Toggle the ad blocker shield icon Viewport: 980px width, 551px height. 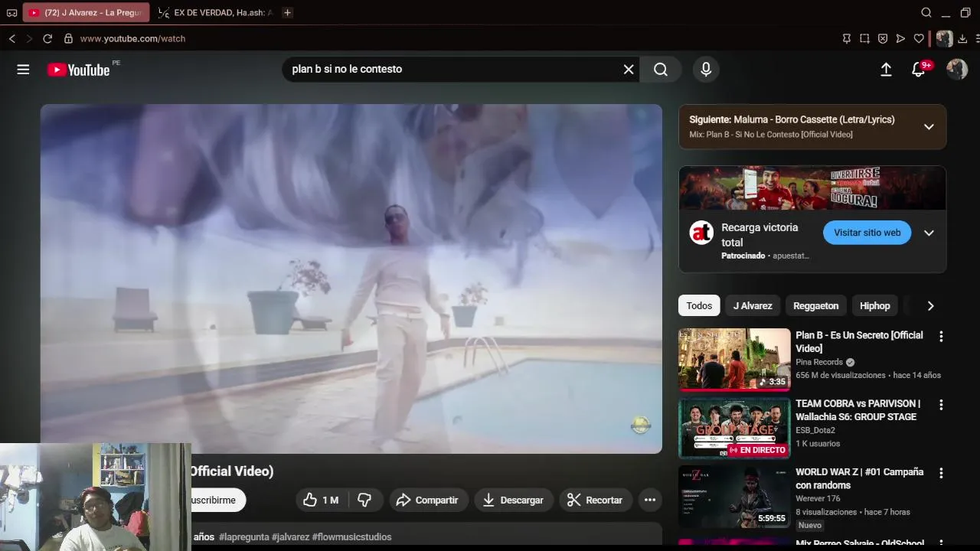click(883, 38)
